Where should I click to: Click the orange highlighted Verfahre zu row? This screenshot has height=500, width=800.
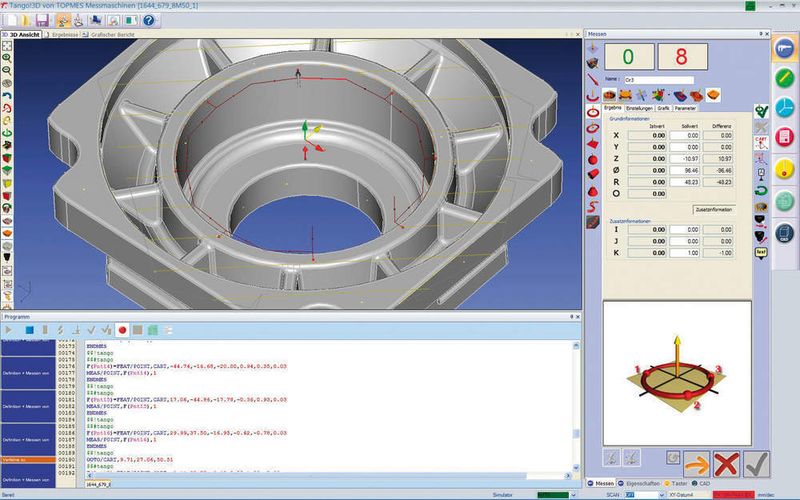pyautogui.click(x=28, y=460)
